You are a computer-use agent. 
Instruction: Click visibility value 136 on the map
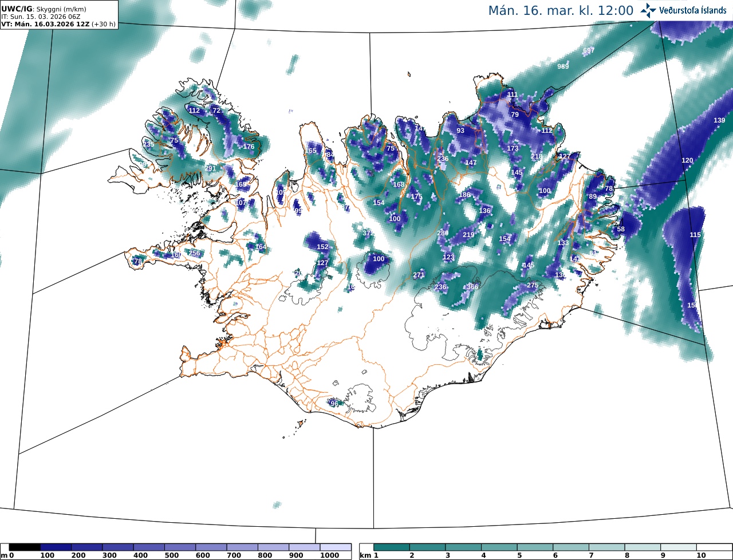pos(484,211)
